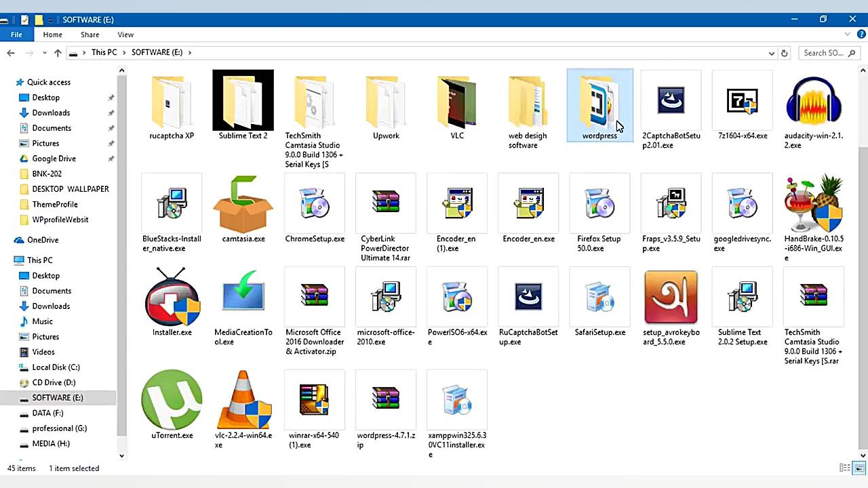868x488 pixels.
Task: Switch to the Home ribbon tab
Action: (x=52, y=35)
